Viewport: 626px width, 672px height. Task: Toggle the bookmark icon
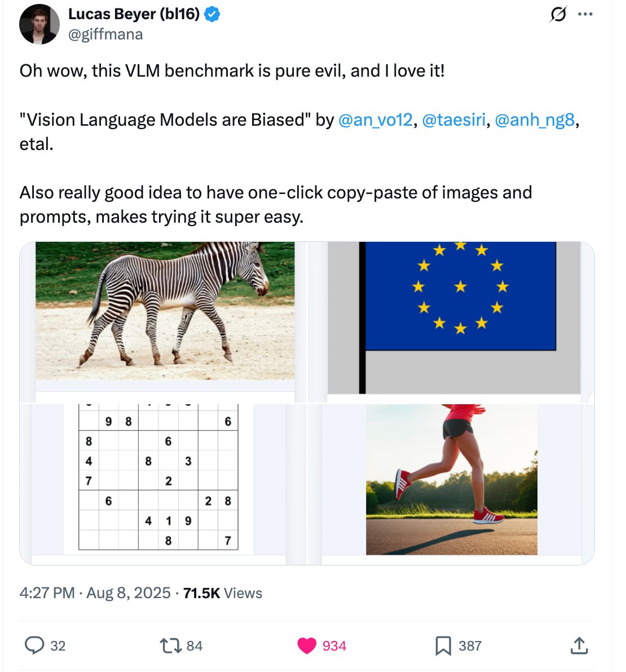443,646
